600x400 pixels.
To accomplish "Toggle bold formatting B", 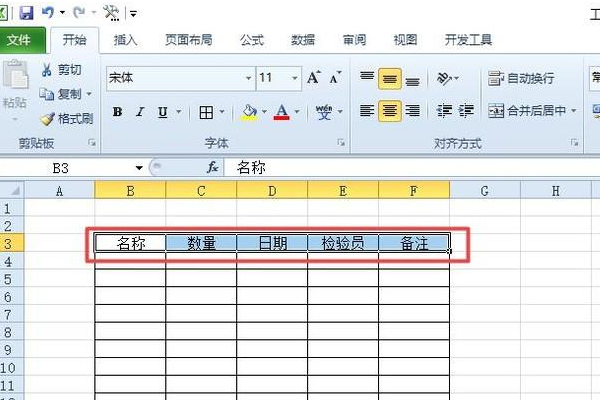I will pos(117,112).
